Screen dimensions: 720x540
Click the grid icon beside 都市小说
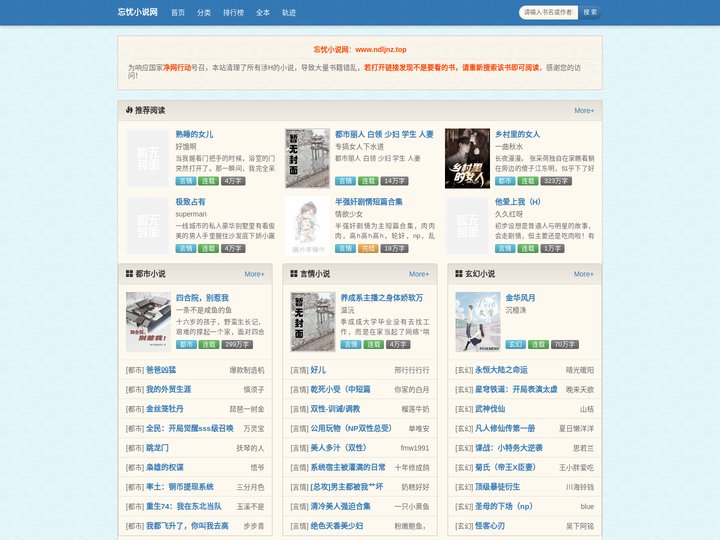tap(129, 274)
